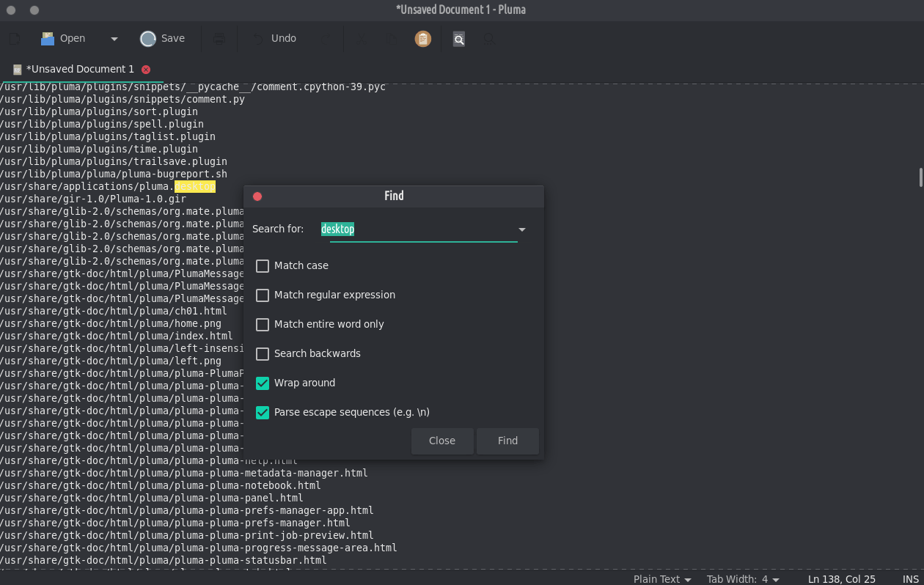Viewport: 924px width, 585px height.
Task: Click the Print icon in toolbar
Action: pyautogui.click(x=219, y=39)
